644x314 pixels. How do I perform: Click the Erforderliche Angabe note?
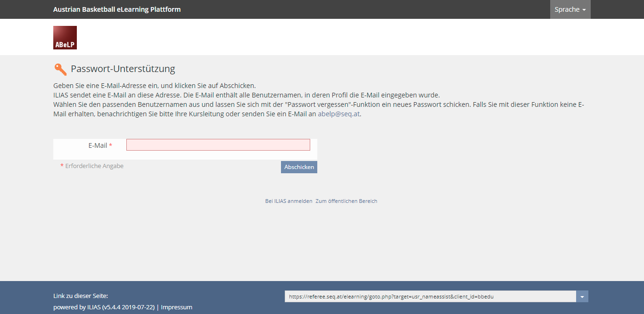(94, 166)
